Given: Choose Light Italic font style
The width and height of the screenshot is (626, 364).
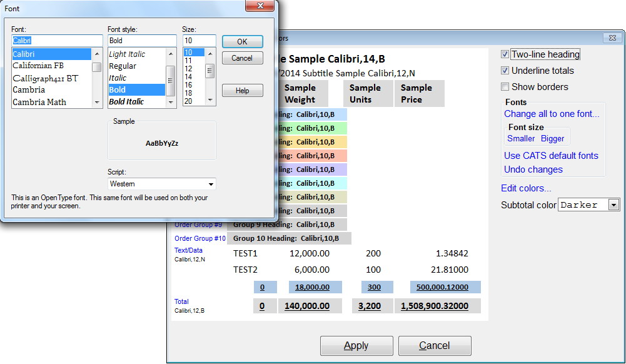Looking at the screenshot, I should (136, 54).
